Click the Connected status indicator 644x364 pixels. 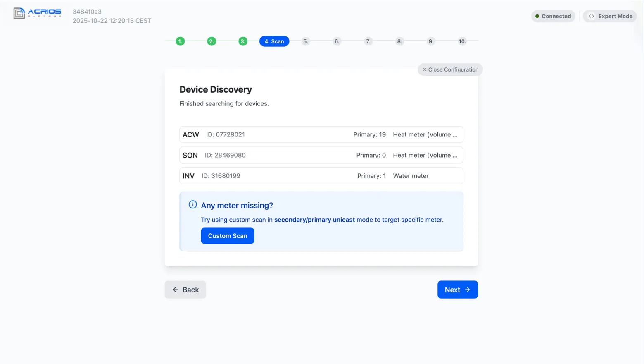tap(553, 16)
